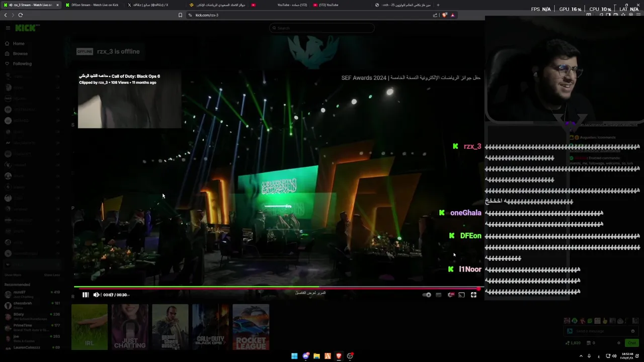Click rzx_3 is offline heading

(118, 51)
